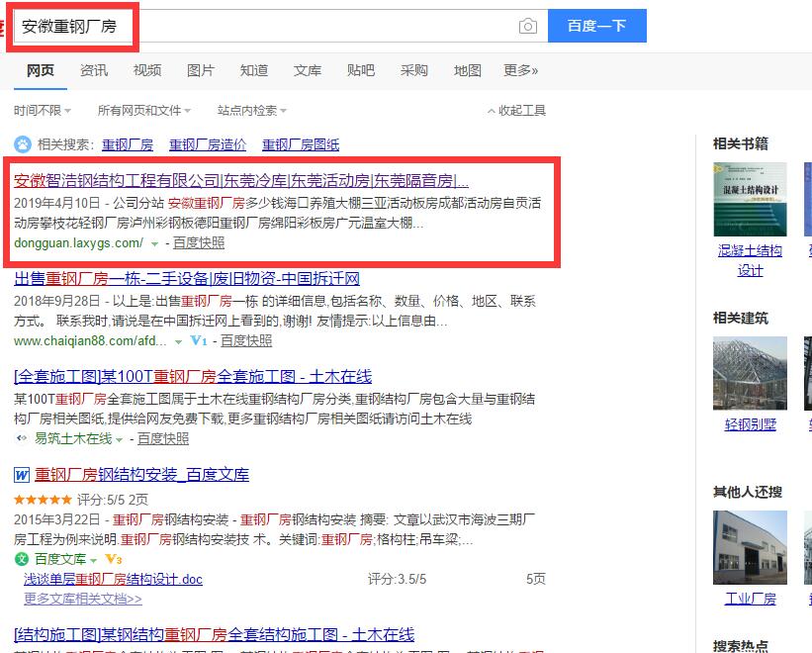Open the 时间不限 time filter dropdown
Image resolution: width=812 pixels, height=653 pixels.
(43, 110)
